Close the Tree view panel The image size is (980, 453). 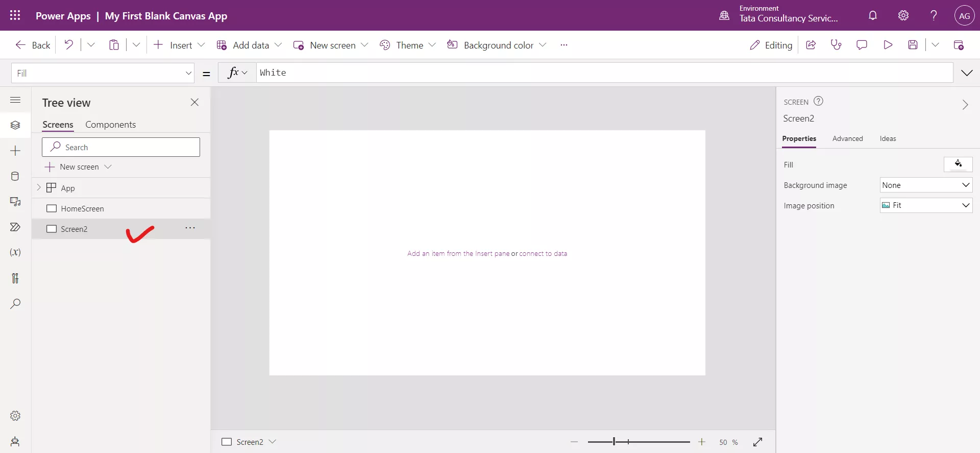(194, 102)
